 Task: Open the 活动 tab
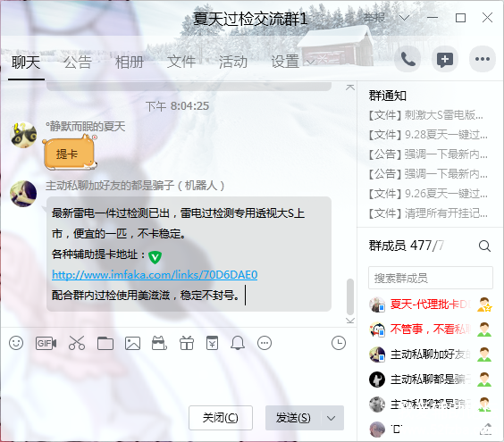coord(233,63)
